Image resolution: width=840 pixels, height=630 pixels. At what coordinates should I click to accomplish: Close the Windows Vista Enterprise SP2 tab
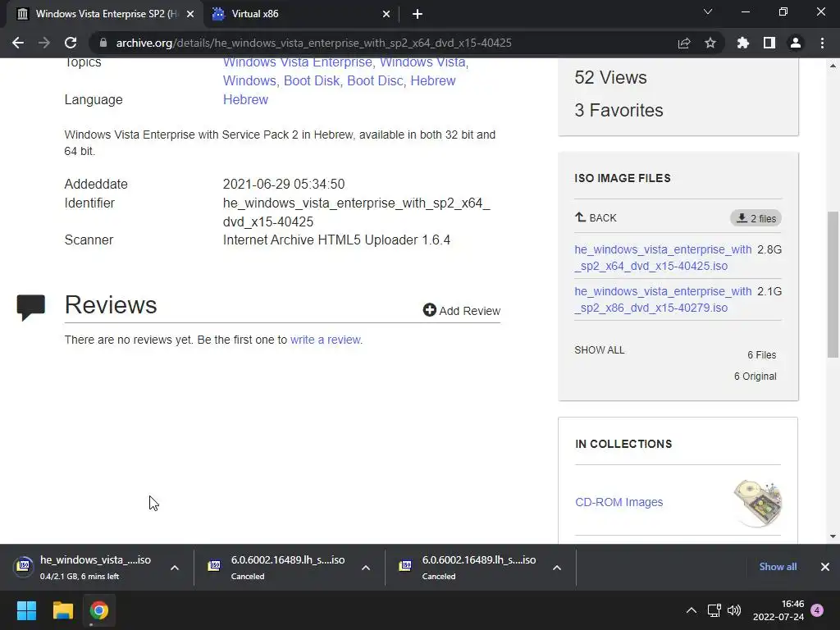tap(190, 14)
